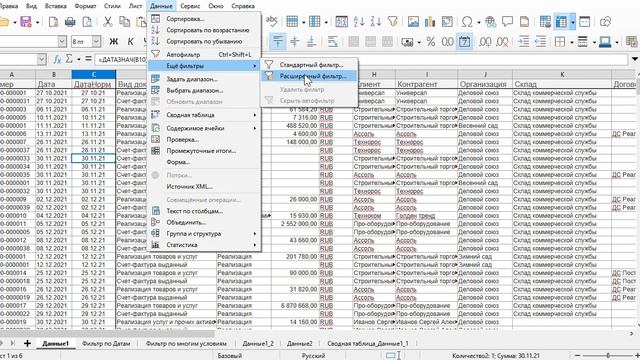The image size is (640, 360).
Task: Click the headers and footers icon
Action: click(x=524, y=21)
